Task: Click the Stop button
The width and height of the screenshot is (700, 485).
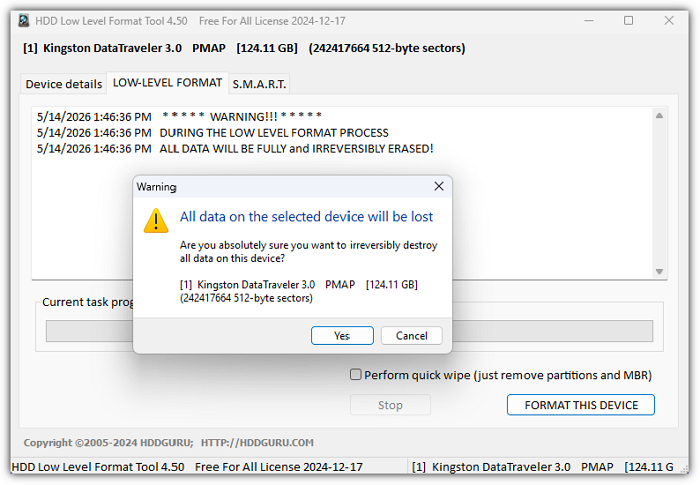Action: (390, 405)
